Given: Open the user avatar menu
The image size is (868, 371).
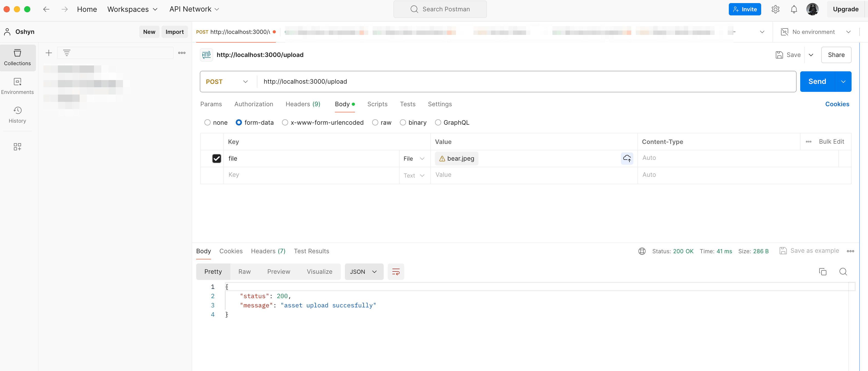Looking at the screenshot, I should coord(813,9).
